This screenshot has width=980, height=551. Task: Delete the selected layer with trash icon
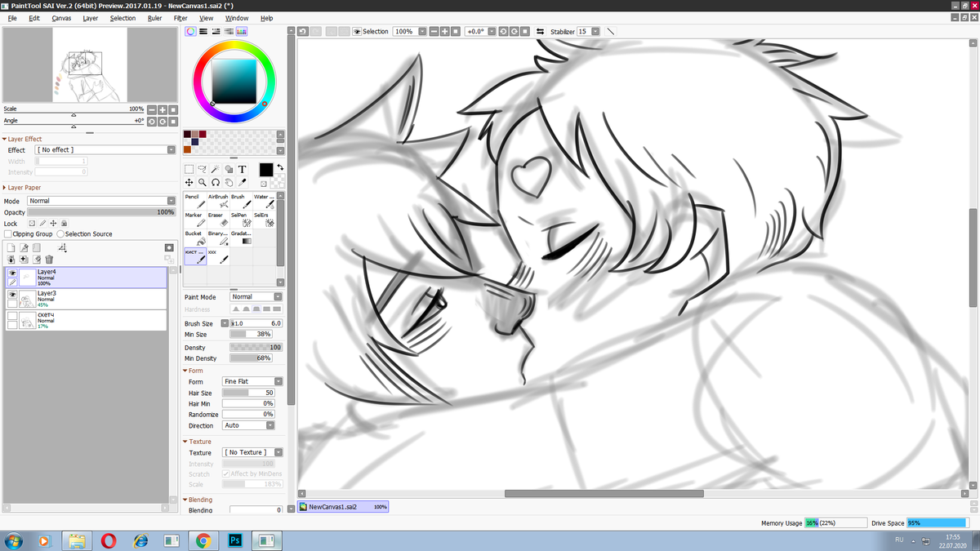click(49, 260)
